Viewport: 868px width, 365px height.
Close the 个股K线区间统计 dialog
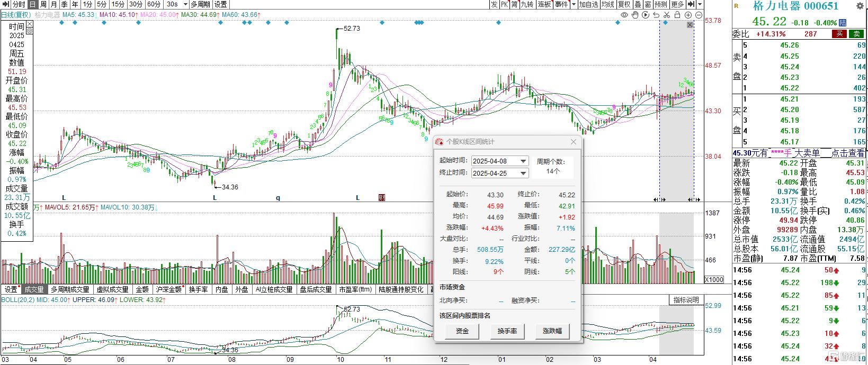pos(573,142)
